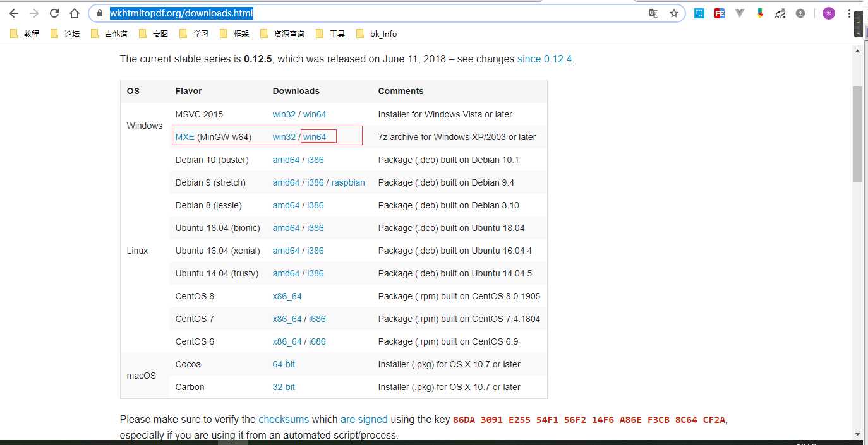Viewport: 868px width, 445px height.
Task: Open the 资源查询 bookmarks folder
Action: [283, 33]
